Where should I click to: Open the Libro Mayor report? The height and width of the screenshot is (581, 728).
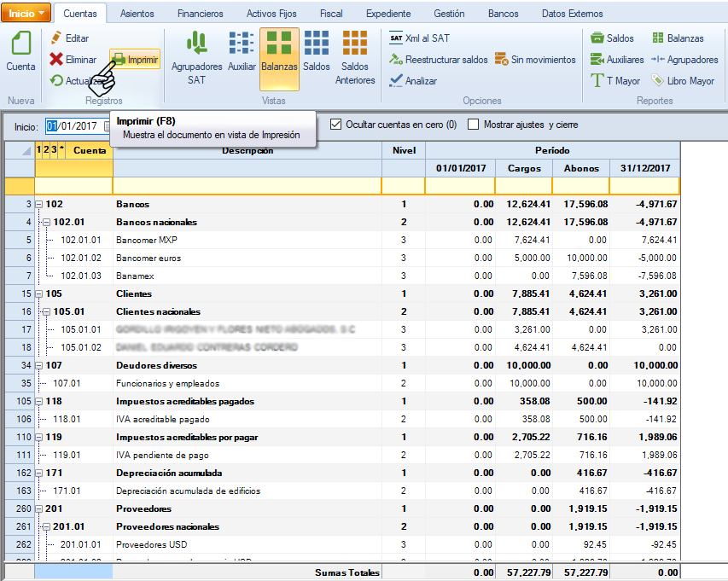(x=682, y=81)
